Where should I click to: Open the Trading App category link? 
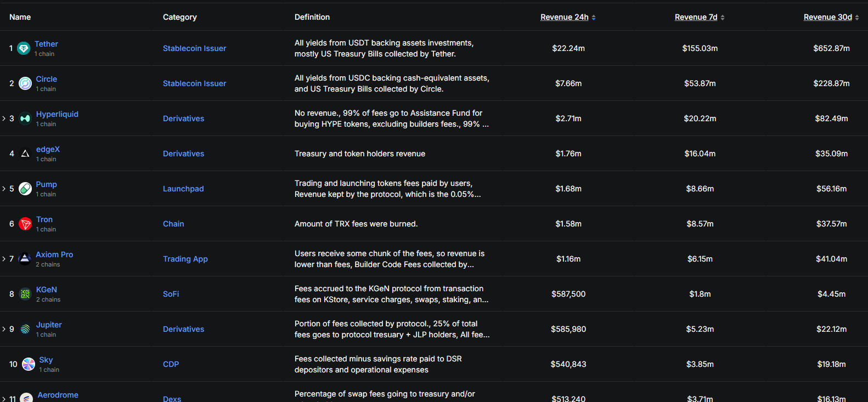185,259
